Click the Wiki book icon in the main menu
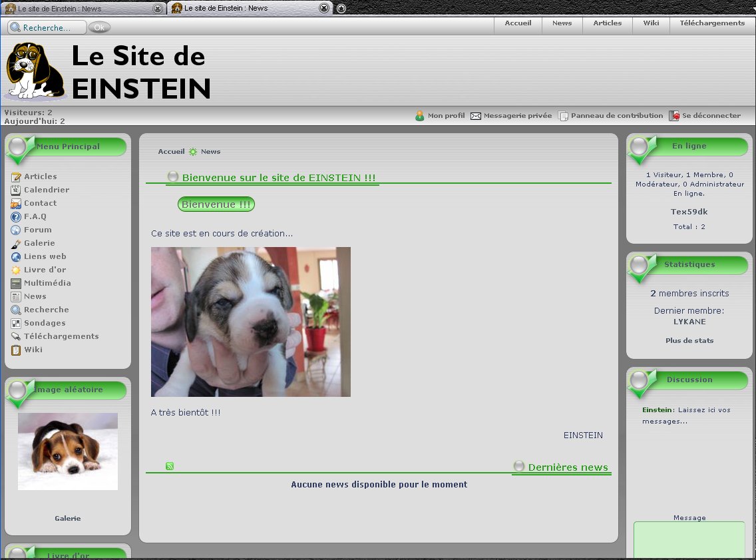 (16, 350)
